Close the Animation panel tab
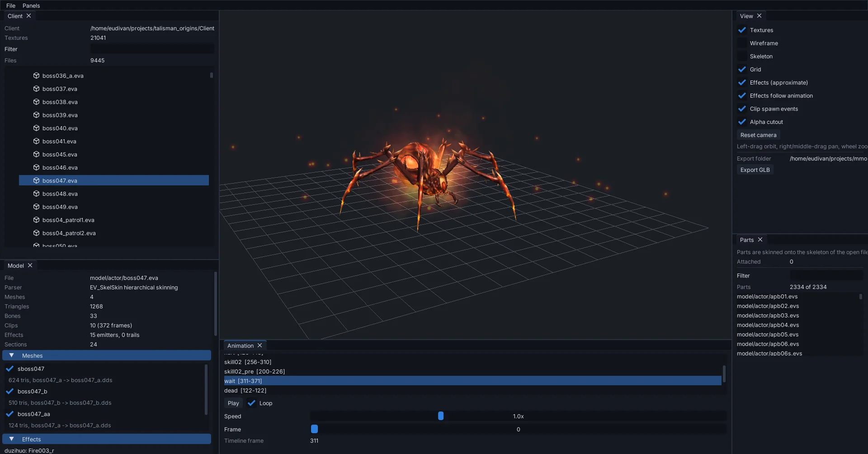 point(259,345)
